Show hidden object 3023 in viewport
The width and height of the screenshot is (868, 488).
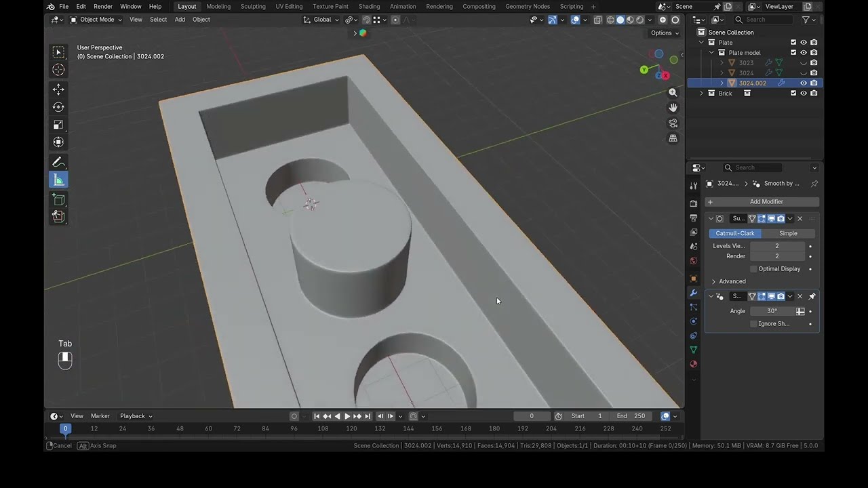coord(804,62)
